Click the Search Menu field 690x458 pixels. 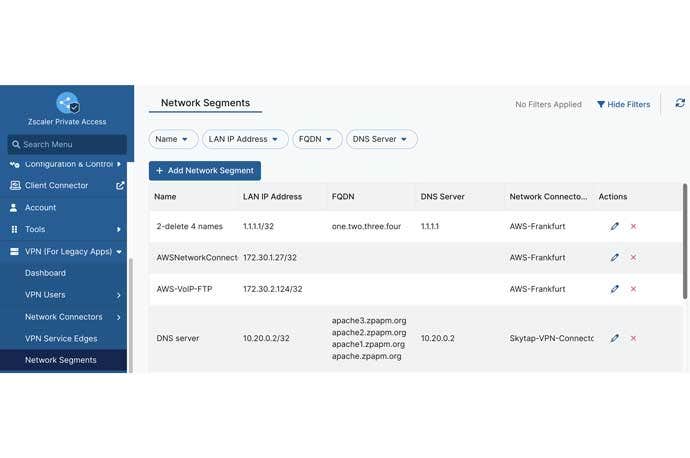tap(67, 144)
